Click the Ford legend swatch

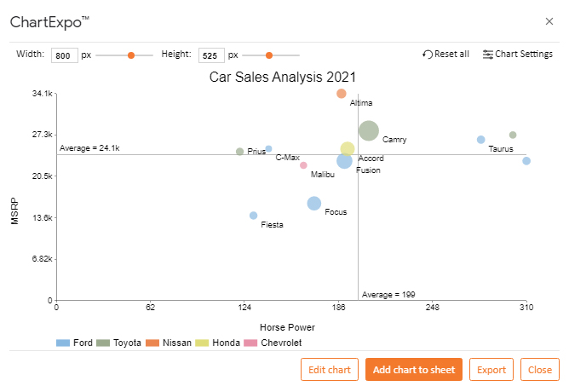(63, 343)
